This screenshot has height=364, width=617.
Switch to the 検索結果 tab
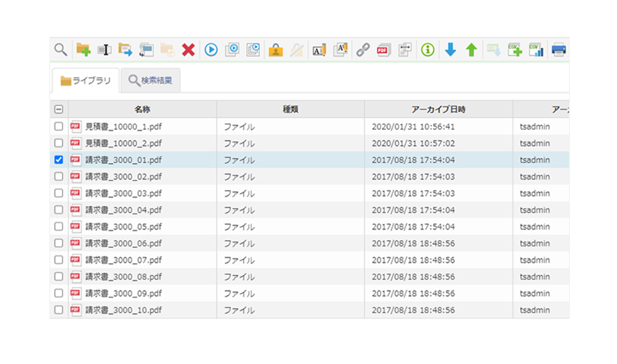pos(151,80)
